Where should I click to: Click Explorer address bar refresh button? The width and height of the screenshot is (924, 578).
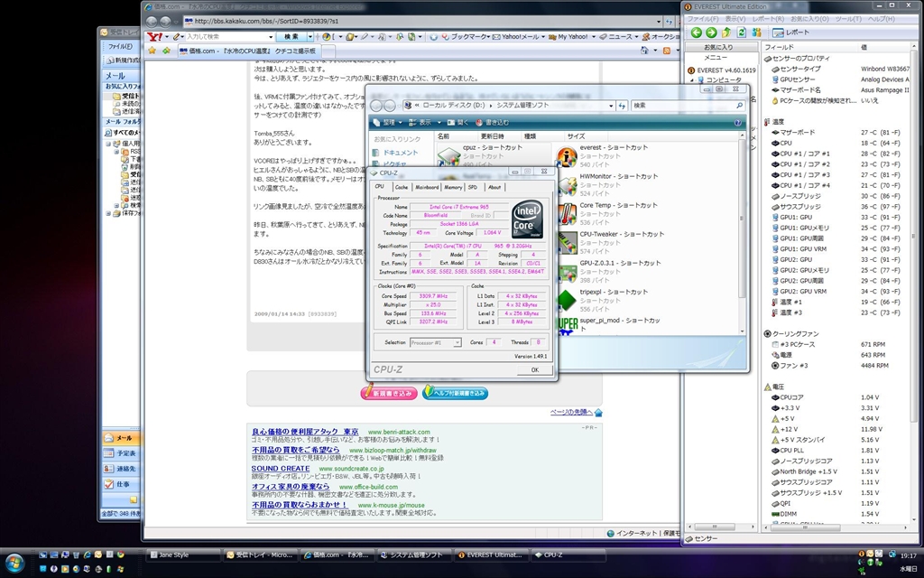[x=623, y=106]
